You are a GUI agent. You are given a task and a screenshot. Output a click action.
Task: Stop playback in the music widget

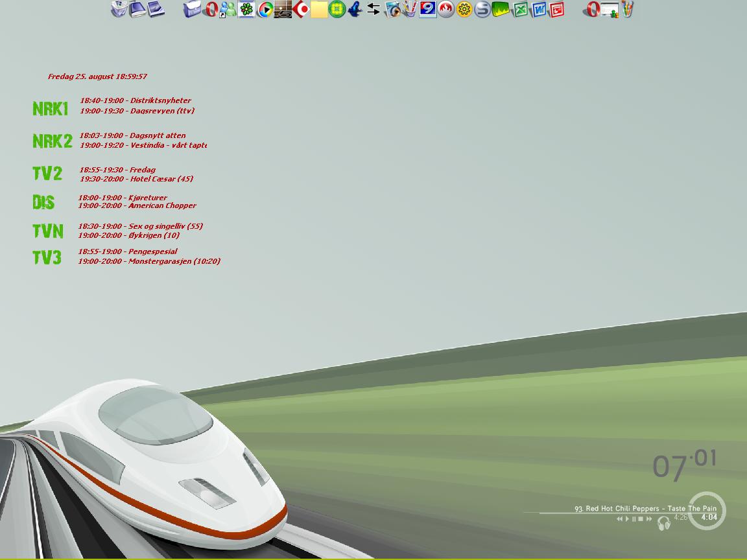(641, 519)
